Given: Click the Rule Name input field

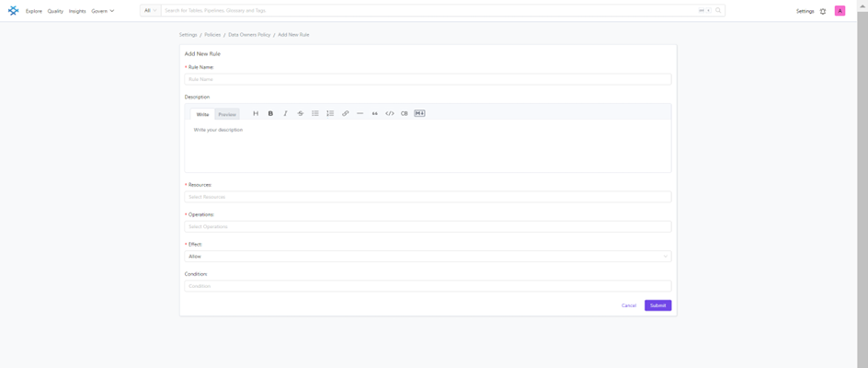Looking at the screenshot, I should click(x=428, y=79).
